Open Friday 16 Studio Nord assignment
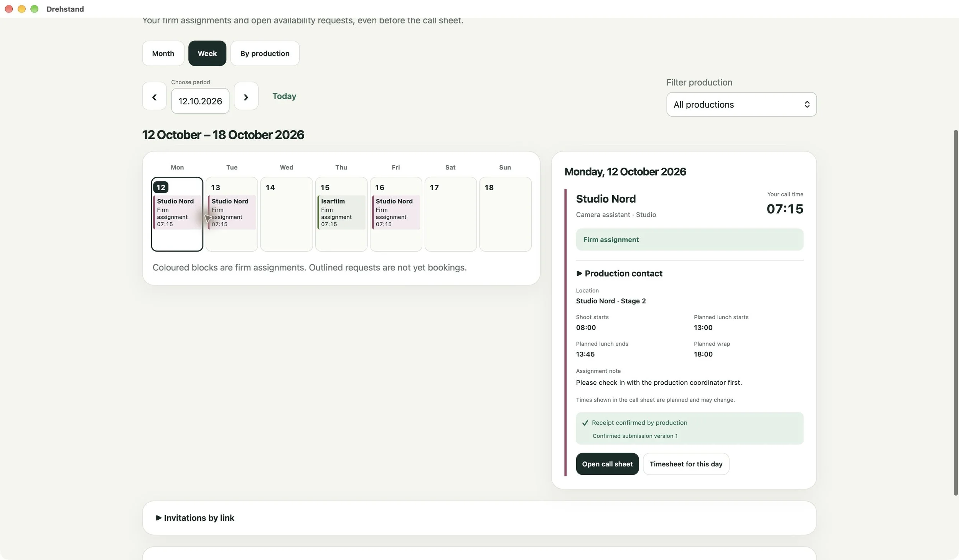Viewport: 959px width, 560px height. click(x=396, y=212)
